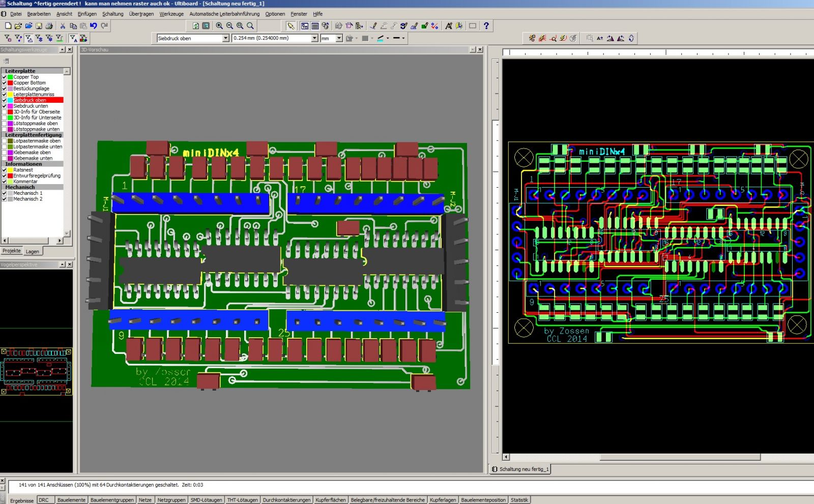Open the Werkzeuge menu

tap(171, 14)
